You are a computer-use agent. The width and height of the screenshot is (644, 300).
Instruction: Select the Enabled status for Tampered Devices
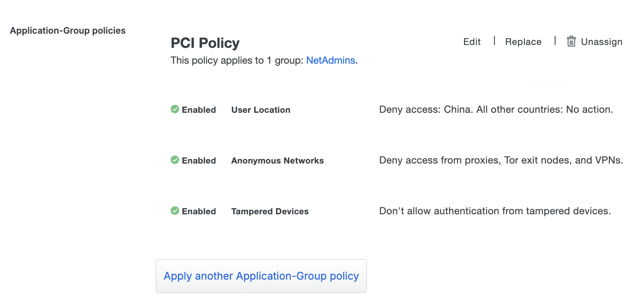coord(199,211)
